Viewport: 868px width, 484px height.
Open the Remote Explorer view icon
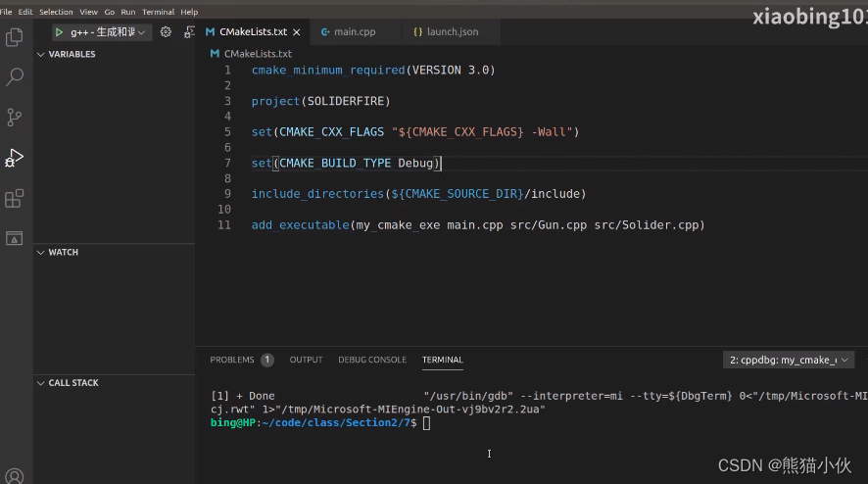pyautogui.click(x=15, y=239)
